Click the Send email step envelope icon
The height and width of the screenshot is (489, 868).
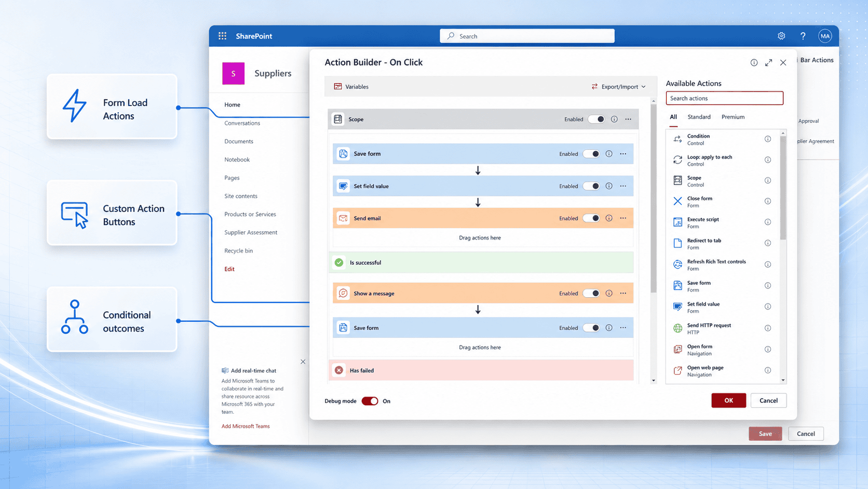click(343, 218)
